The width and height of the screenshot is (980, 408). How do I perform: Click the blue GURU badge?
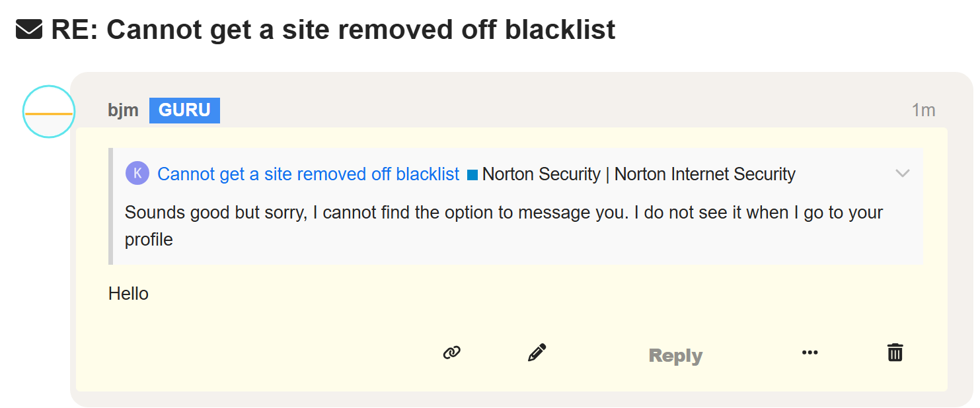[184, 110]
